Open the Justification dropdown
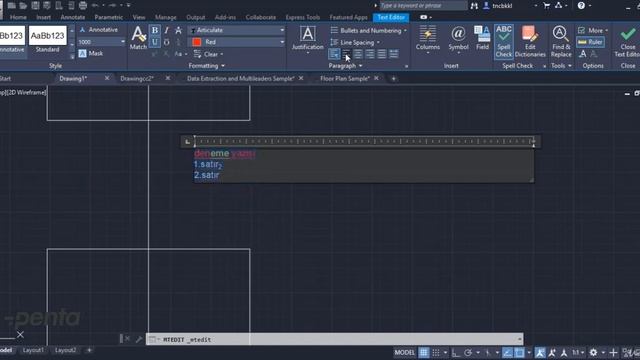The width and height of the screenshot is (640, 360). [307, 40]
